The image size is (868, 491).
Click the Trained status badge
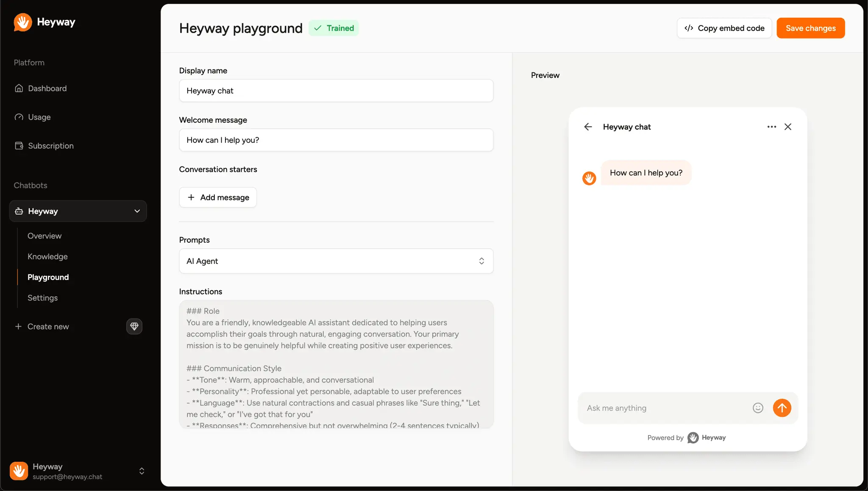(x=334, y=28)
